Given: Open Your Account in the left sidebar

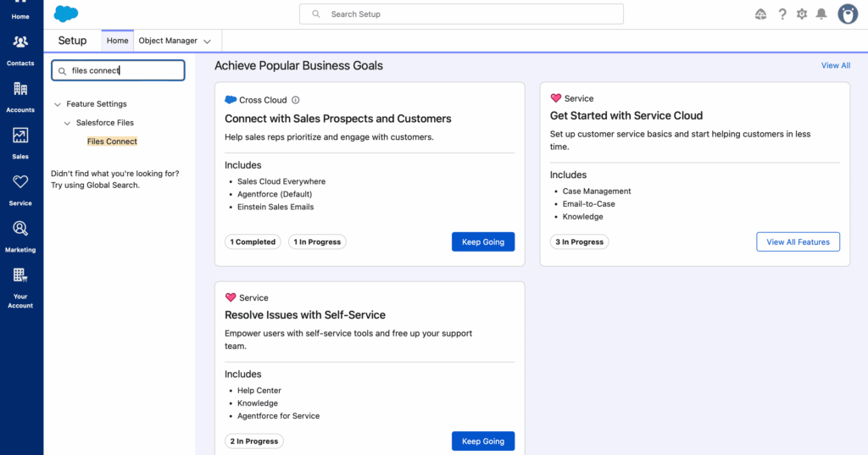Looking at the screenshot, I should coord(20,288).
